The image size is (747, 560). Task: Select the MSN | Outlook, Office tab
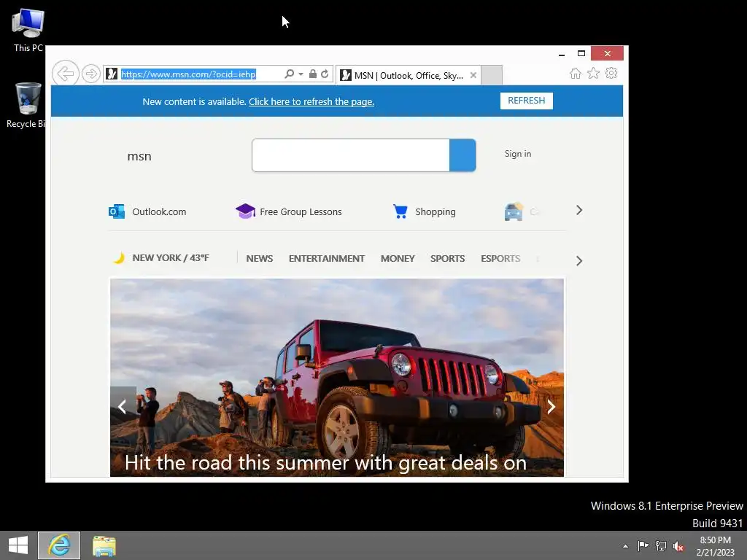408,75
